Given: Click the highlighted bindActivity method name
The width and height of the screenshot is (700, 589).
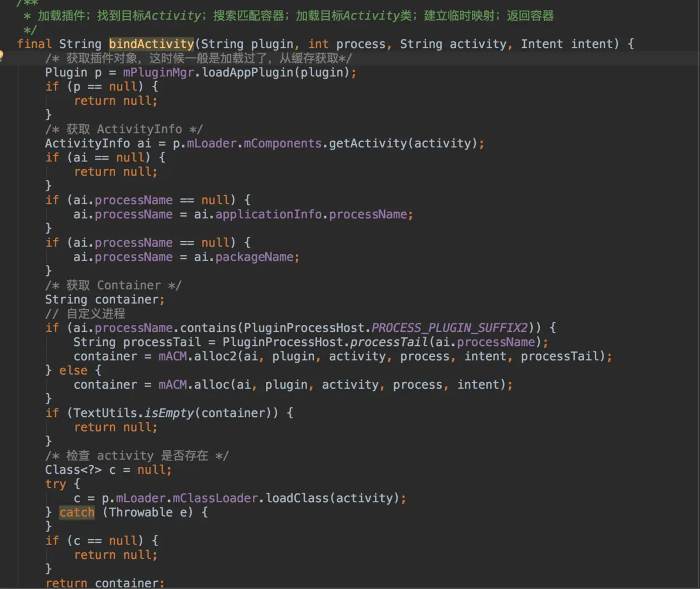Looking at the screenshot, I should click(151, 44).
